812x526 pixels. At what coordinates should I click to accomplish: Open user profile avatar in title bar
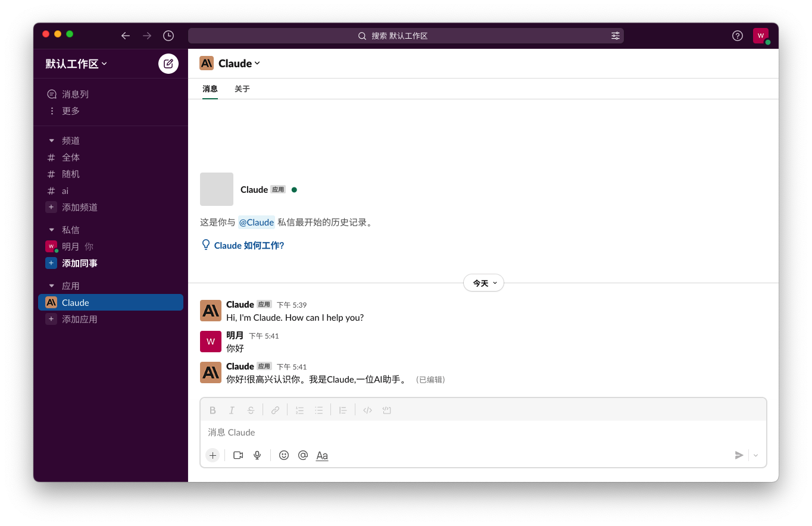click(x=761, y=36)
